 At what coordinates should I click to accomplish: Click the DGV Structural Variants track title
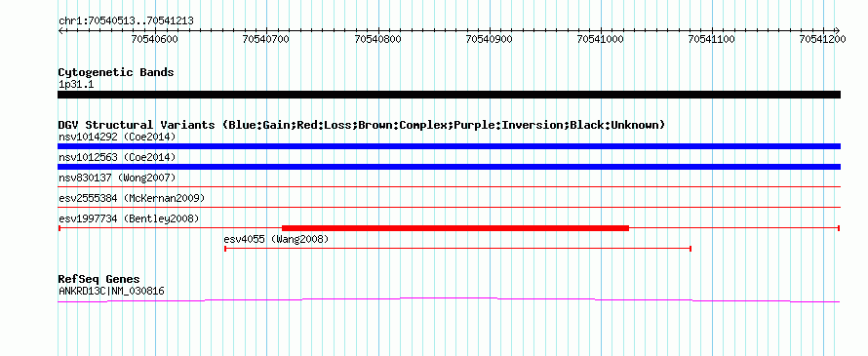click(x=362, y=125)
